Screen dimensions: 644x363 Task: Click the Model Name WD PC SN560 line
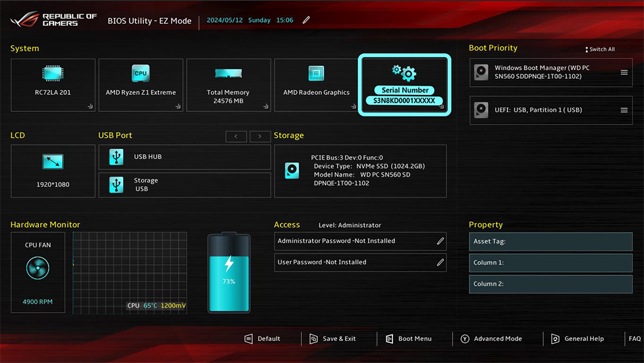362,174
